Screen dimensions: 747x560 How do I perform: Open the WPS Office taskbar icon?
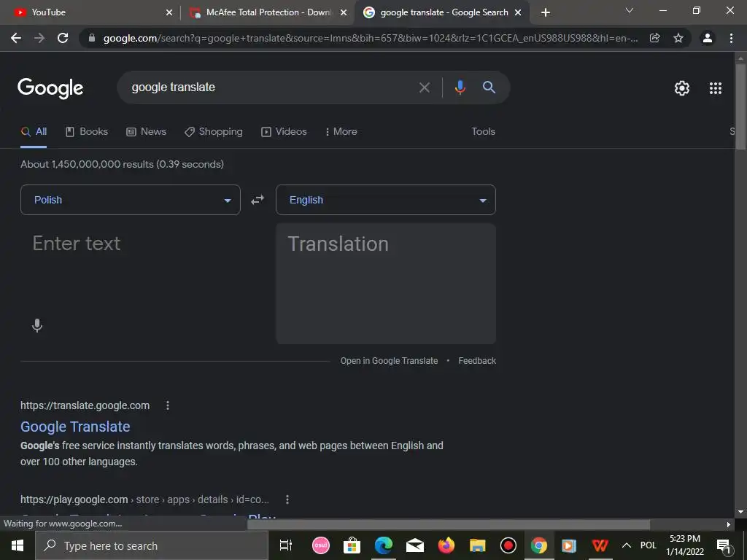(x=600, y=545)
